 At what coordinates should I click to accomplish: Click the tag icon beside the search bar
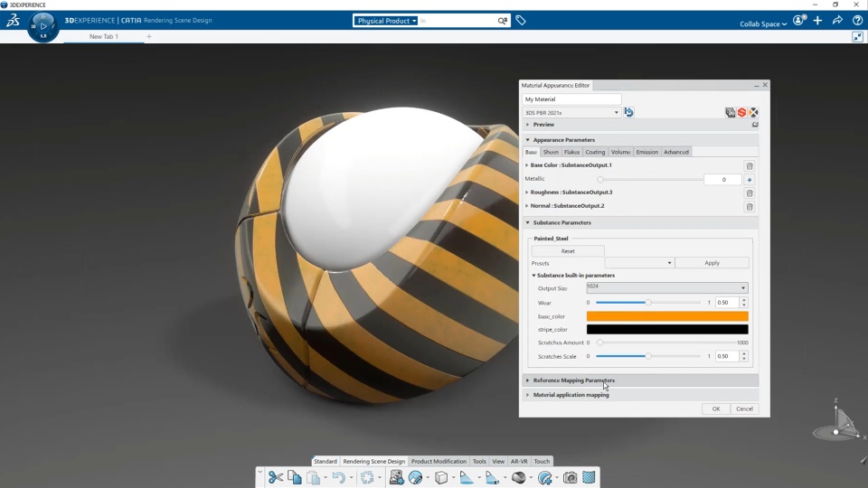(521, 20)
